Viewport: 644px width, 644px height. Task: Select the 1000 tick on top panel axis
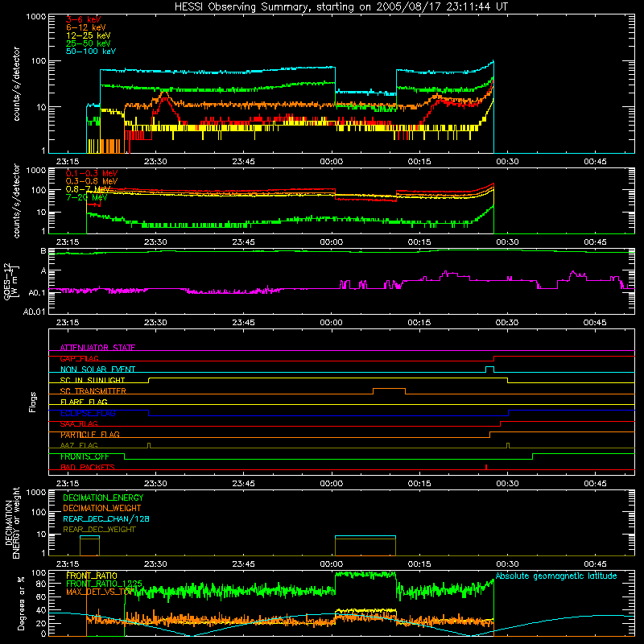click(x=35, y=17)
